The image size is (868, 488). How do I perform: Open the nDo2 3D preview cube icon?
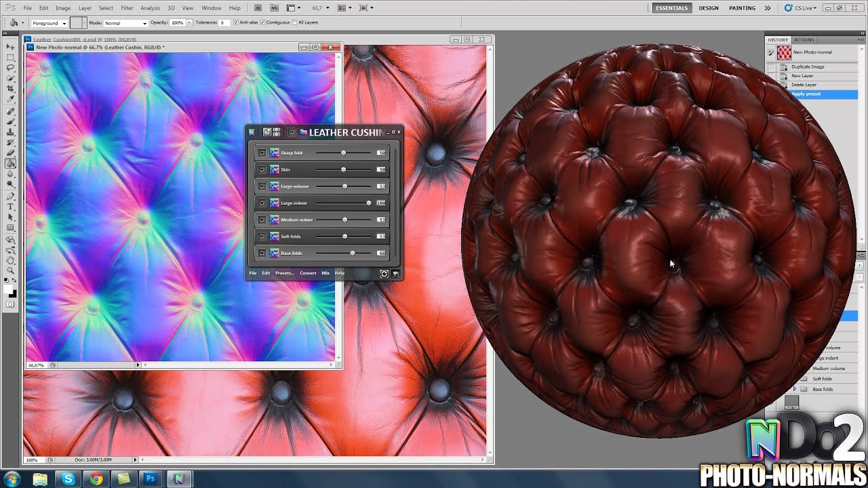395,273
